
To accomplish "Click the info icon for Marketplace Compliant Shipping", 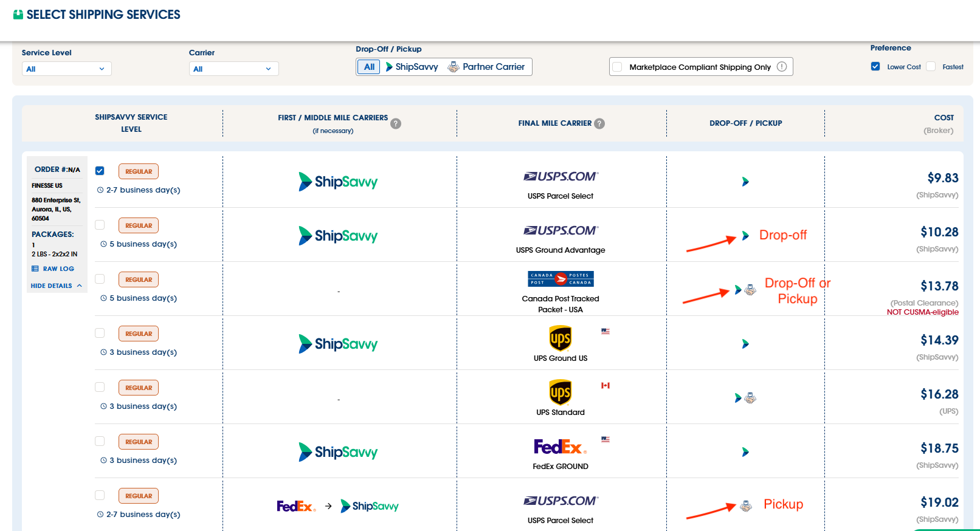I will pyautogui.click(x=782, y=67).
